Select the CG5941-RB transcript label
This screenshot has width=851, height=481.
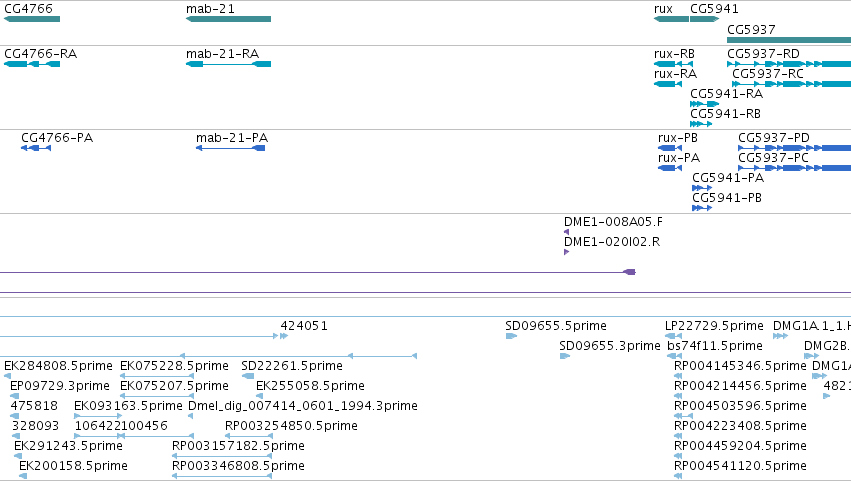point(726,114)
